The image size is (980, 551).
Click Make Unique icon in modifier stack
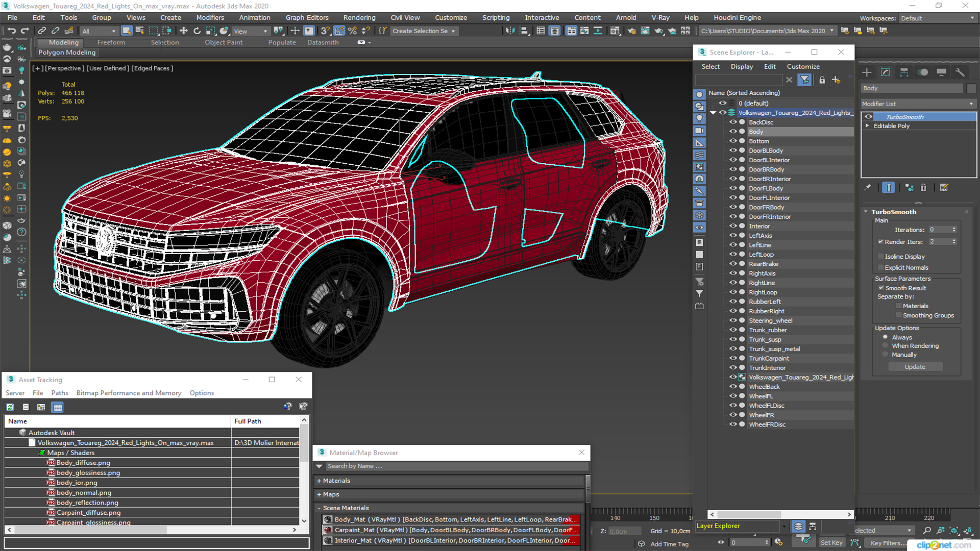pos(909,188)
